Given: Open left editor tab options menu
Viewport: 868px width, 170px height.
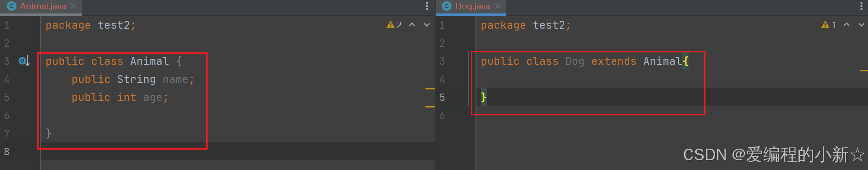Looking at the screenshot, I should (x=427, y=6).
